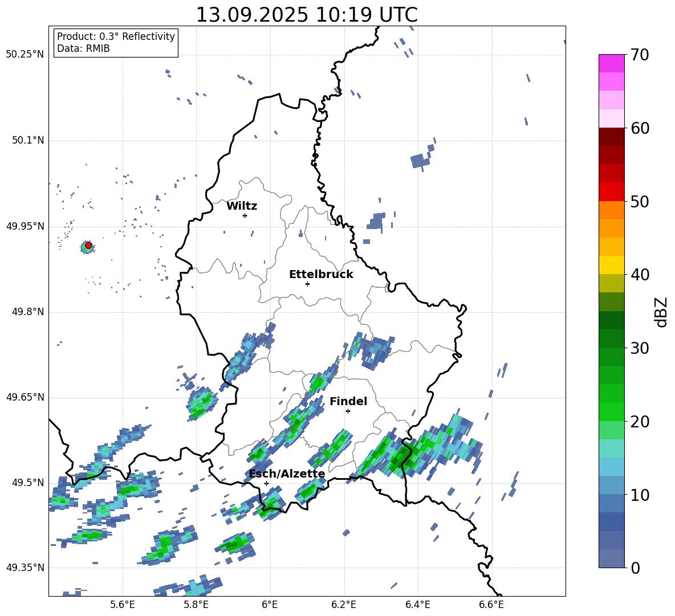The image size is (675, 616).
Task: Pick the dark maroon colorbar segment below 60
Action: coord(612,137)
